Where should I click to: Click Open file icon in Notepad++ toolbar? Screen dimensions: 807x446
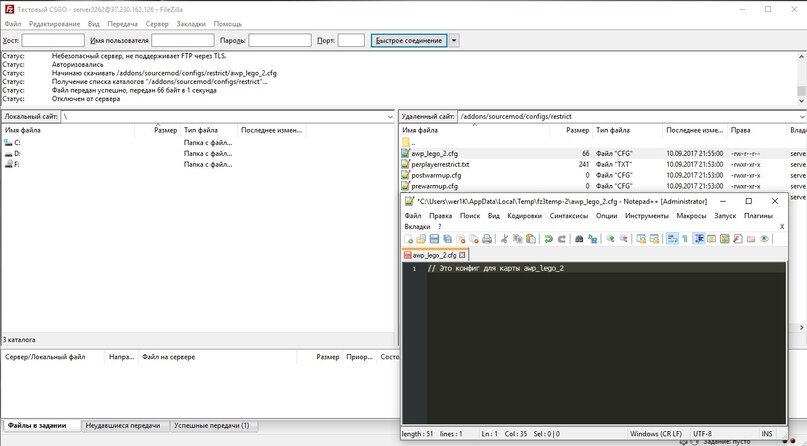coord(421,239)
